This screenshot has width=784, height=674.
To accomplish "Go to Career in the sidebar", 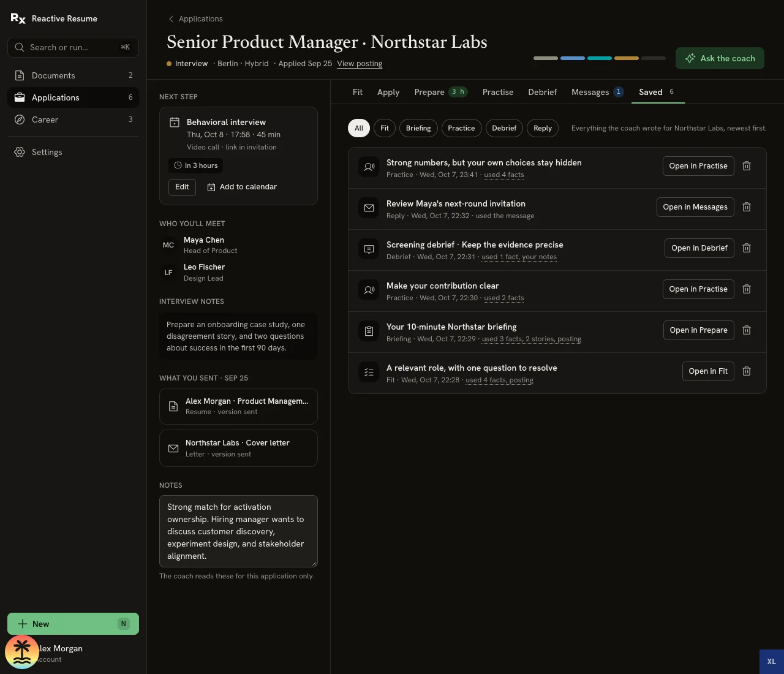I will click(x=73, y=119).
